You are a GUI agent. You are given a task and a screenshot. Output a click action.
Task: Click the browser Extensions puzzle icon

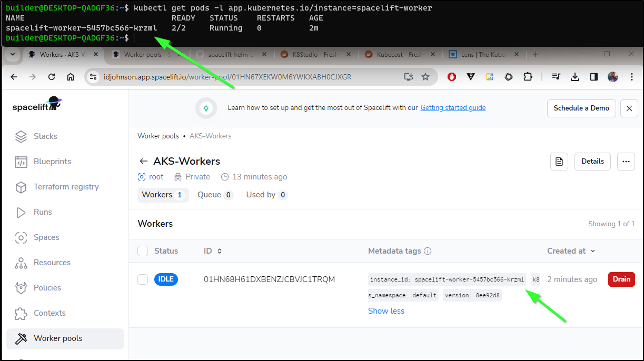(528, 77)
